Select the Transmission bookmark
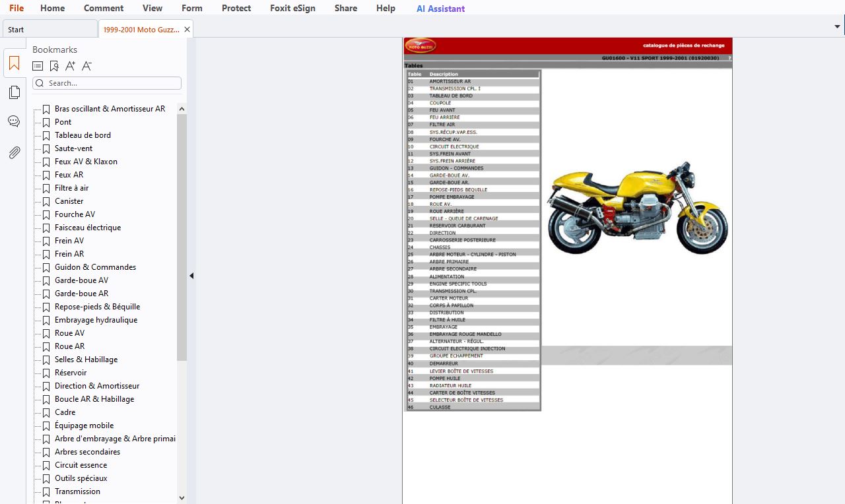This screenshot has width=845, height=504. point(77,491)
